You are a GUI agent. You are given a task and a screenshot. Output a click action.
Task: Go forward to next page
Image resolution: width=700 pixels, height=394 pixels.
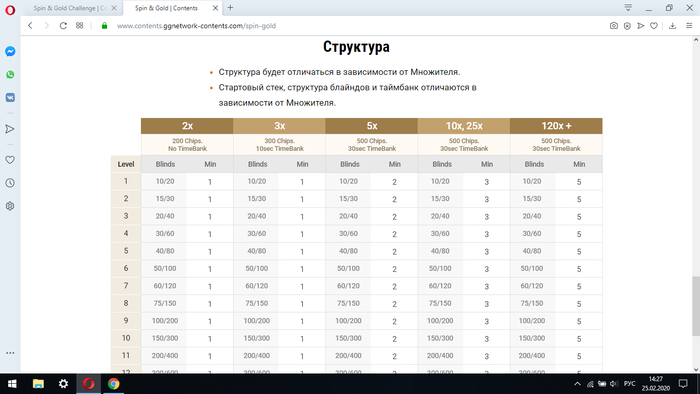46,26
